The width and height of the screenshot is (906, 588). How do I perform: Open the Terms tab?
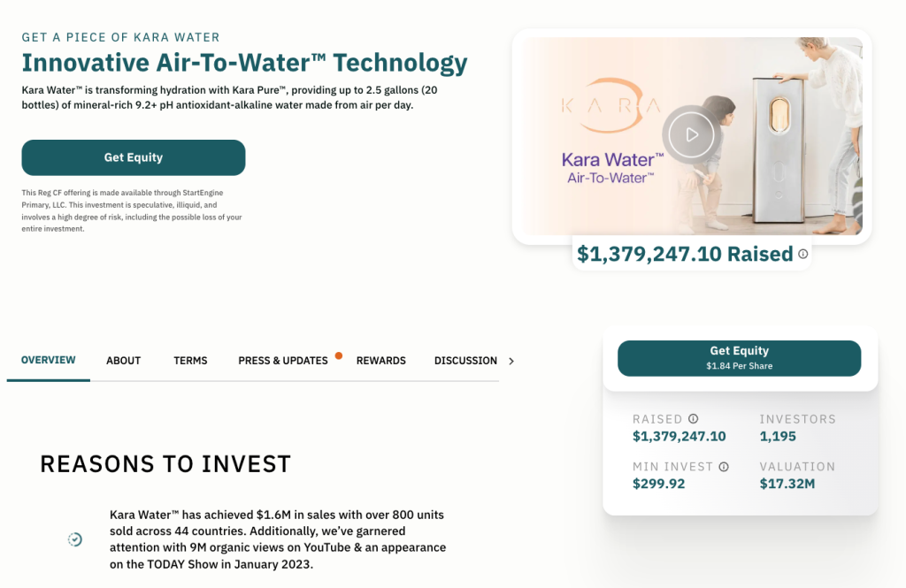click(191, 361)
